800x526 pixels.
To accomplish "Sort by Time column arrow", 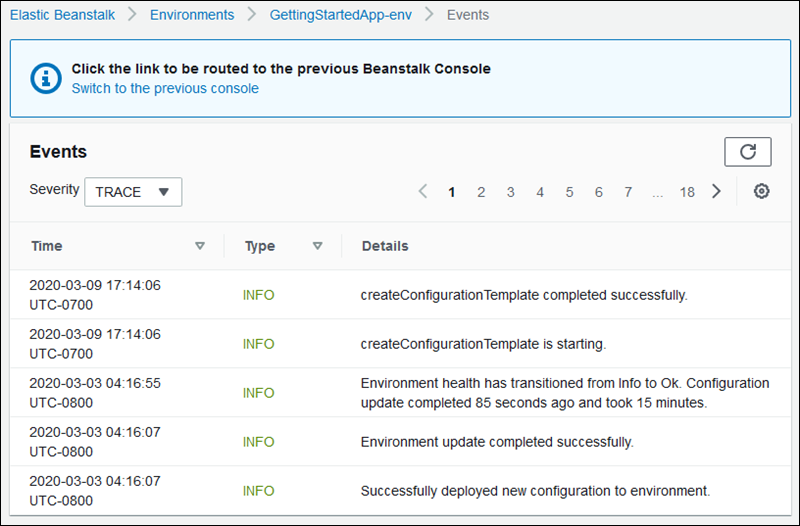I will [x=199, y=246].
